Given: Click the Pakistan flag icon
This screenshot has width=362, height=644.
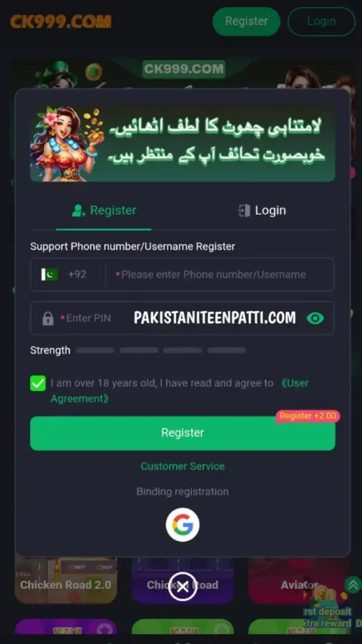Looking at the screenshot, I should (x=50, y=274).
